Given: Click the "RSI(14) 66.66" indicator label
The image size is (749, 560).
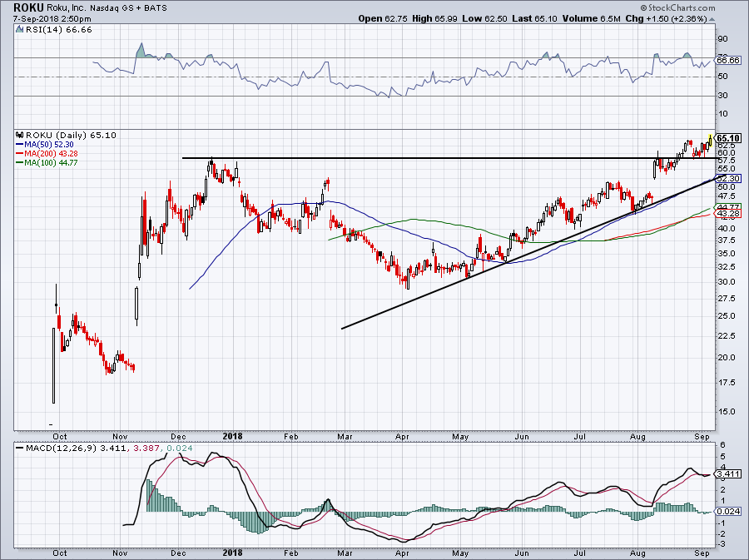Looking at the screenshot, I should [x=58, y=30].
